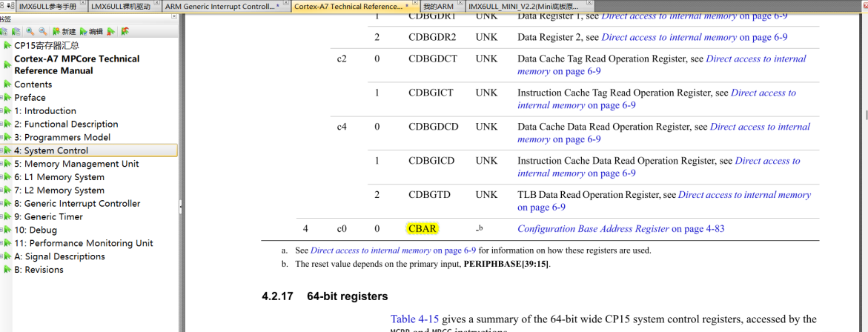Click the 4.2.17 64-bit registers heading

(x=325, y=296)
